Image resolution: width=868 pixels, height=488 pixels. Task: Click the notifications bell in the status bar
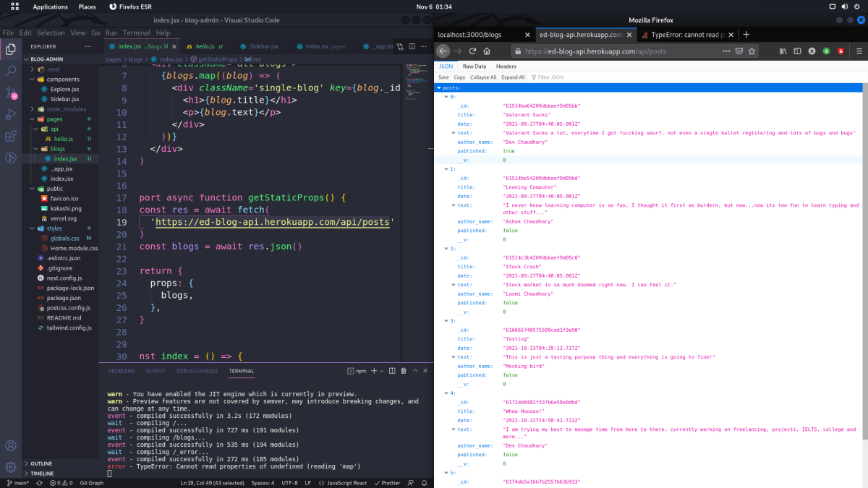(423, 482)
